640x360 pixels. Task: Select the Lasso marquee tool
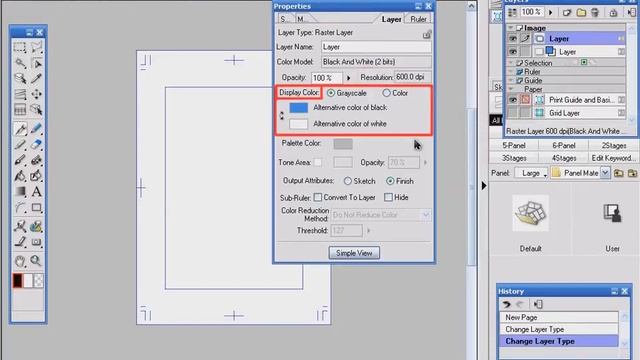point(36,47)
